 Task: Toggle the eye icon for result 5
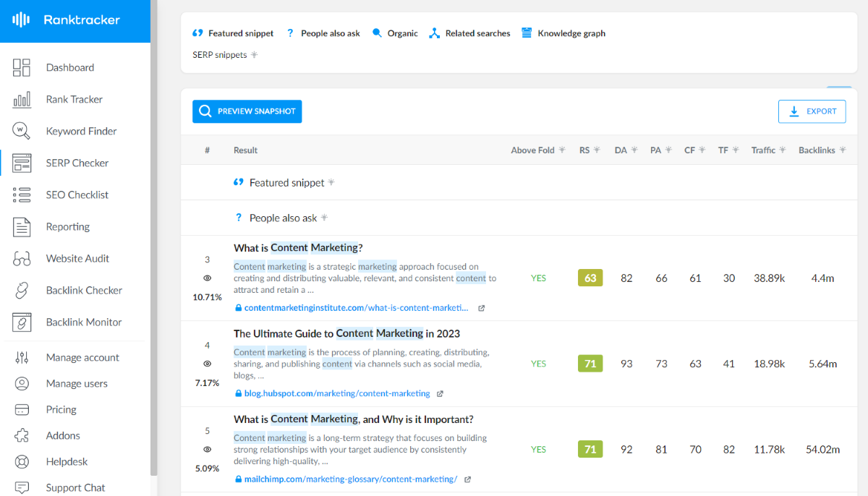click(208, 450)
